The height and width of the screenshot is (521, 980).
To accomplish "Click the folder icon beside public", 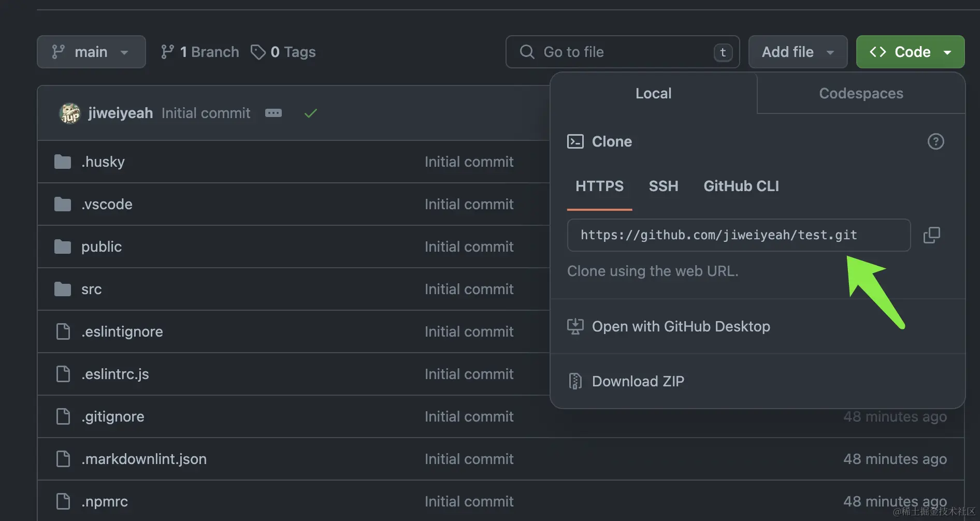I will [63, 247].
